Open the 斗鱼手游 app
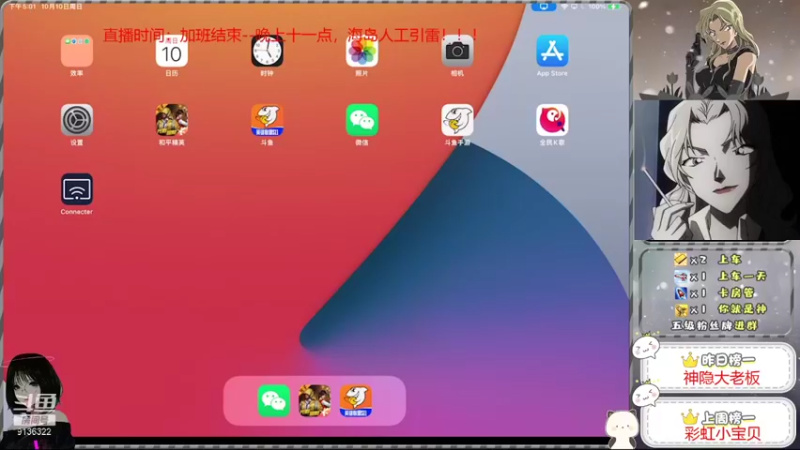The width and height of the screenshot is (800, 450). [457, 120]
